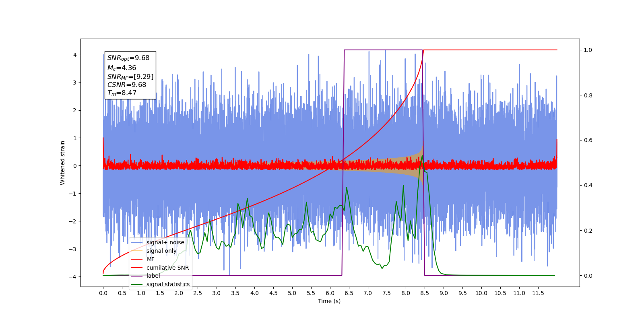
Task: Click the CSNR=9.68 annotation text
Action: click(x=127, y=85)
